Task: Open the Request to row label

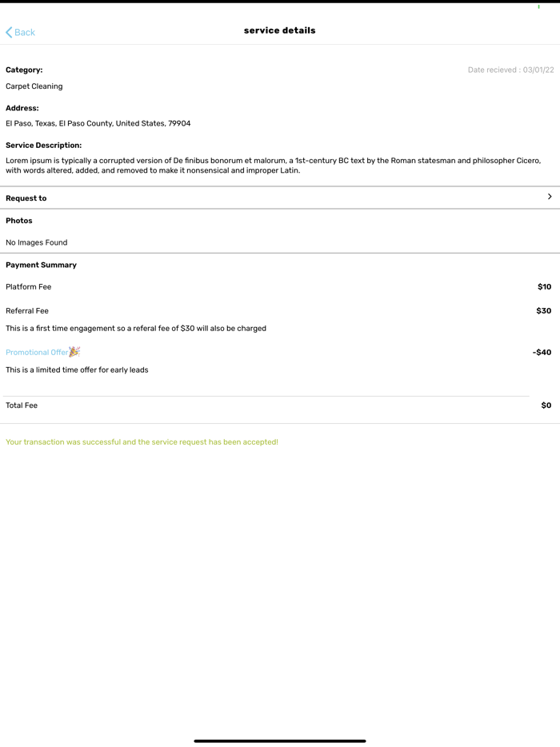Action: (26, 198)
